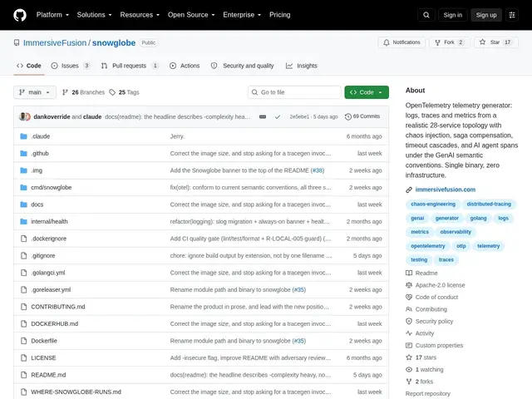The height and width of the screenshot is (399, 532).
Task: Open the WHERE-SNOWGLOBE-RUNS.md file
Action: [76, 392]
